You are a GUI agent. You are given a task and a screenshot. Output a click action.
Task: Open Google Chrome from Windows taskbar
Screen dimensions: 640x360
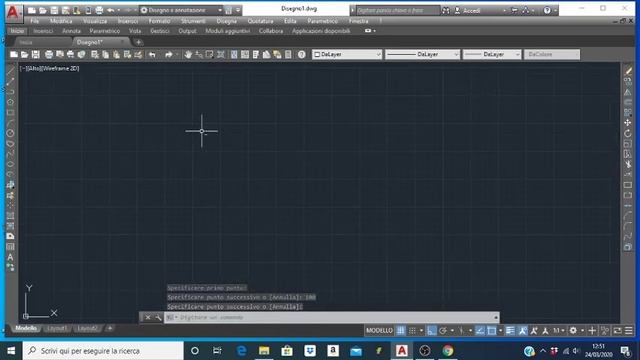pos(448,351)
